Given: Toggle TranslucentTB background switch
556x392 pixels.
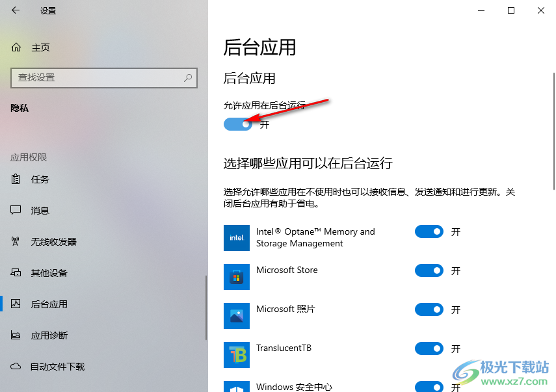Looking at the screenshot, I should click(x=429, y=348).
